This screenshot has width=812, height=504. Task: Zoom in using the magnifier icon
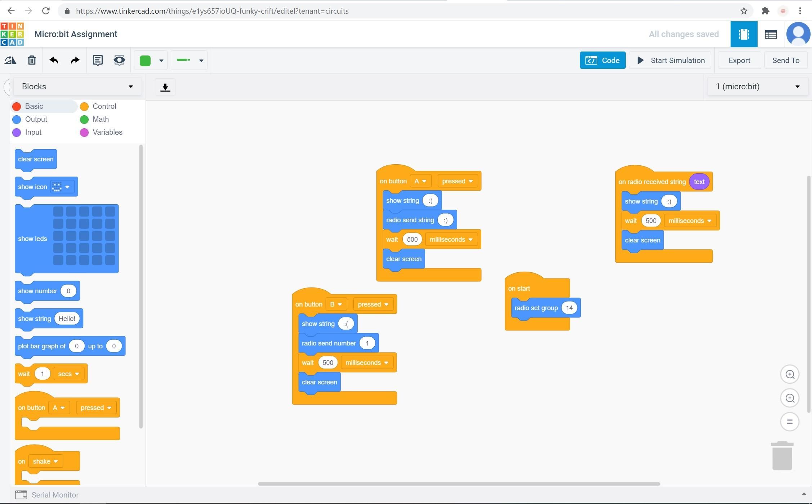(789, 374)
